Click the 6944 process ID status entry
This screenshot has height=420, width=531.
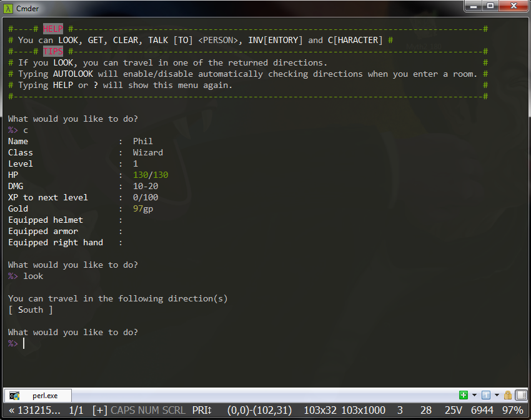[x=482, y=410]
